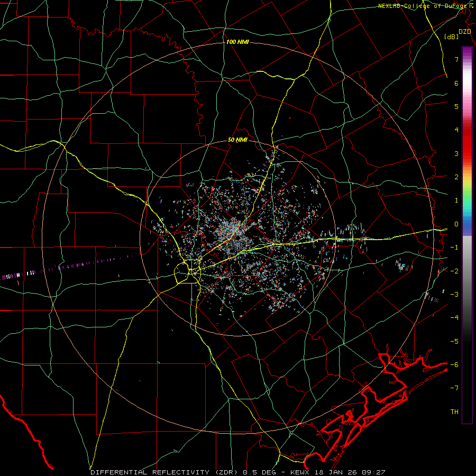Click the '7' value on color scale

click(456, 59)
